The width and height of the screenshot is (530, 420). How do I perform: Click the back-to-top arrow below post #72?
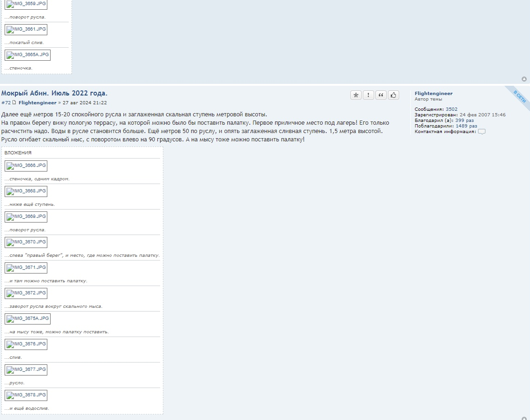(524, 418)
